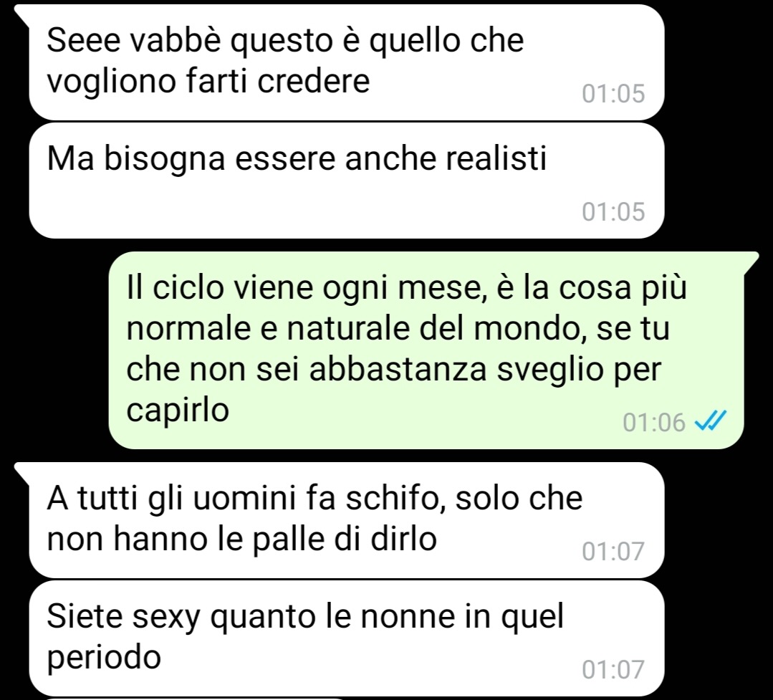Select the green 'Il ciclo viene ogni mese' message
This screenshot has height=700, width=773.
tap(426, 350)
